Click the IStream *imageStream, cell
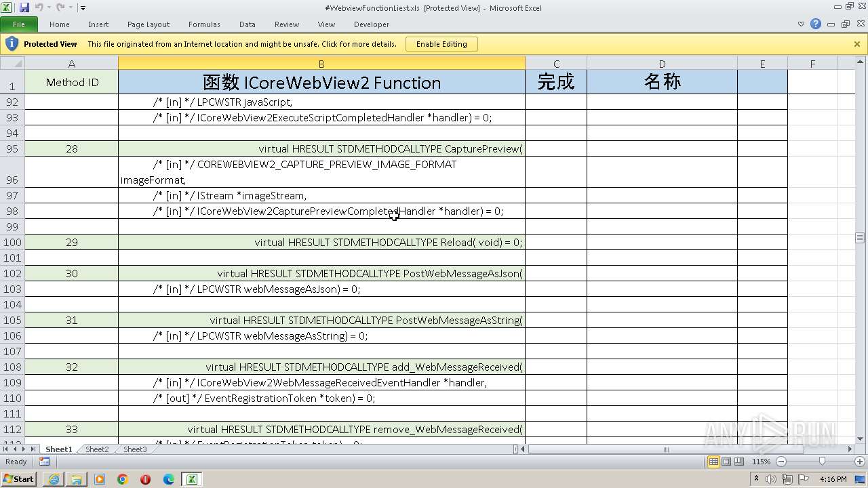Viewport: 868px width, 488px height. pyautogui.click(x=321, y=195)
